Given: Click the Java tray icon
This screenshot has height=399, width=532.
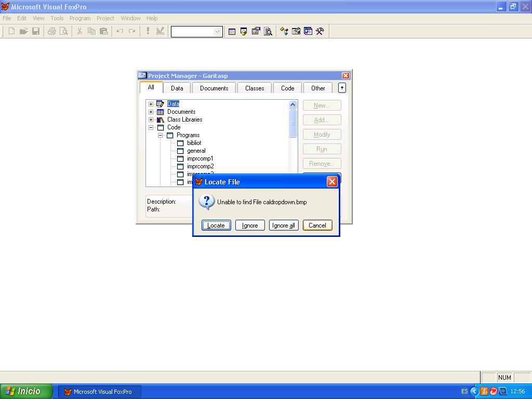Looking at the screenshot, I should [484, 391].
